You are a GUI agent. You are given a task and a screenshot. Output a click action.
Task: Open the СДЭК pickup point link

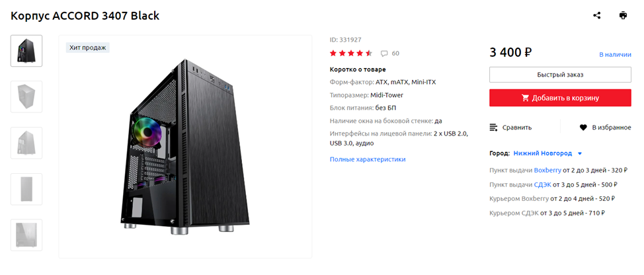point(542,184)
